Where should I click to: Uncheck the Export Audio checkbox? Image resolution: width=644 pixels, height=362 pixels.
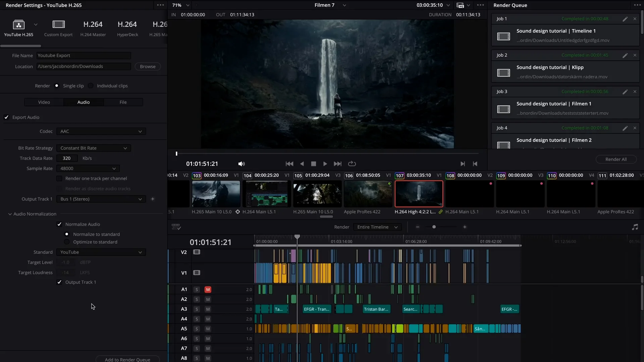tap(6, 117)
